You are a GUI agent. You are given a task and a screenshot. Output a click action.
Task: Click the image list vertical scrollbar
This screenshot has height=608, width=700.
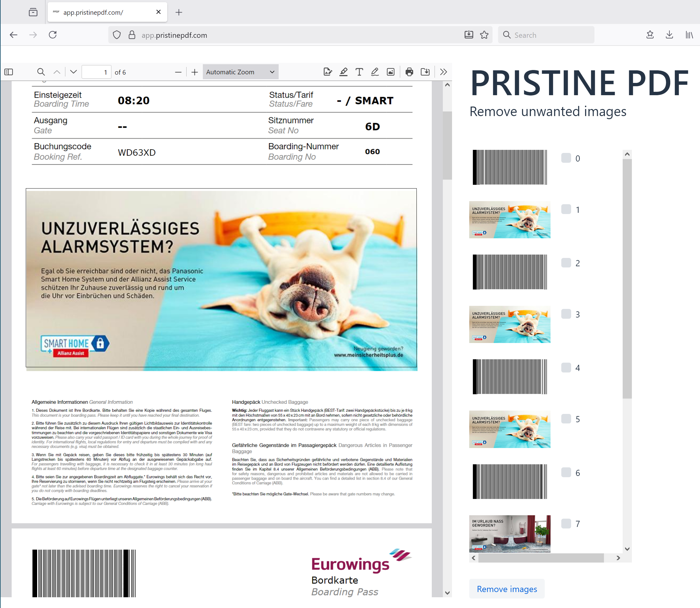627,278
